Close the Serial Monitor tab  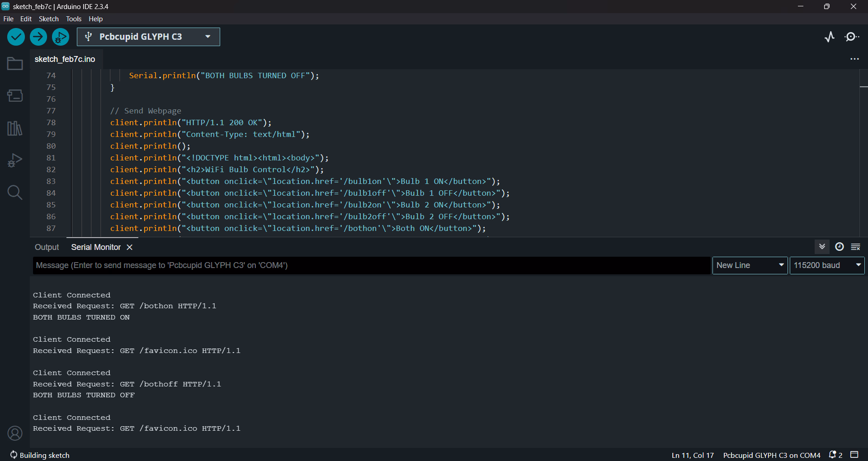(129, 247)
